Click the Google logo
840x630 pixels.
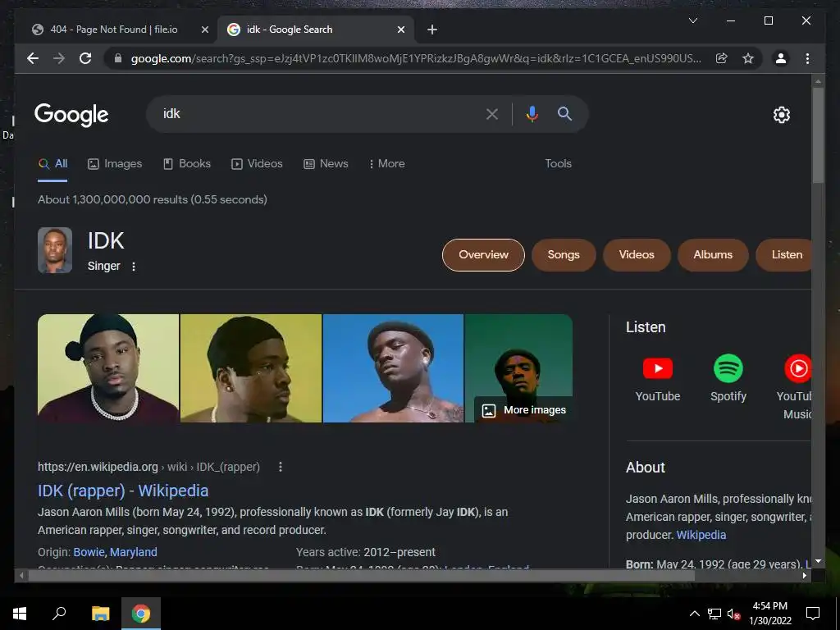(x=71, y=114)
